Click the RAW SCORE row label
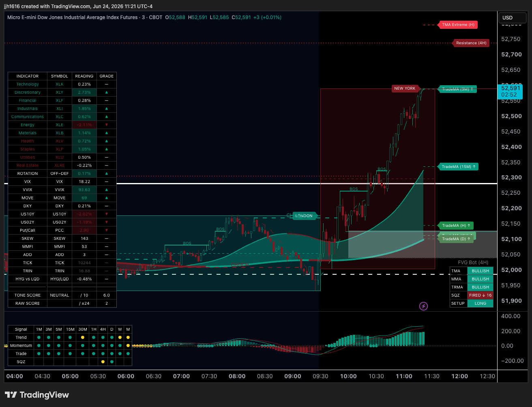The height and width of the screenshot is (407, 532). coord(28,304)
